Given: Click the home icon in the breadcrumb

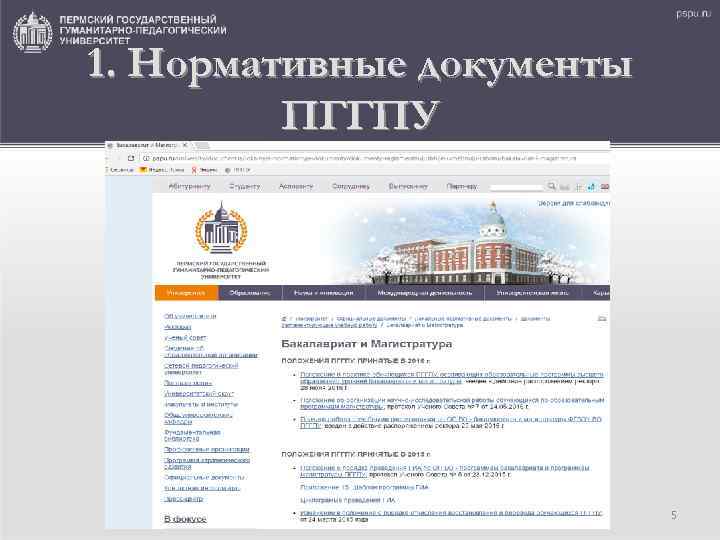Looking at the screenshot, I should (284, 318).
